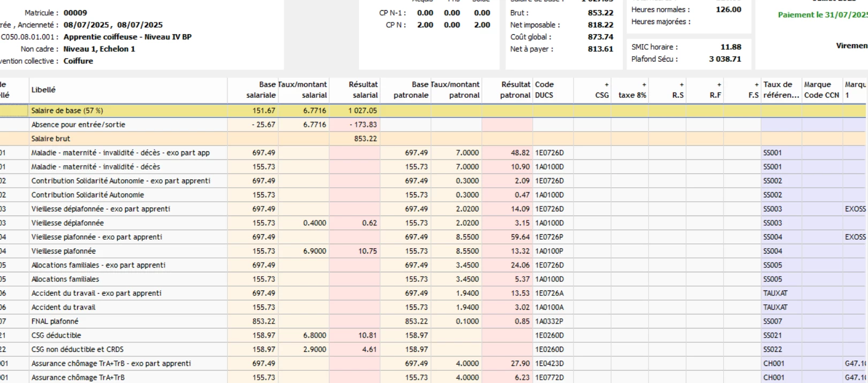Image resolution: width=868 pixels, height=383 pixels.
Task: Click the Libellé column header
Action: pyautogui.click(x=43, y=90)
